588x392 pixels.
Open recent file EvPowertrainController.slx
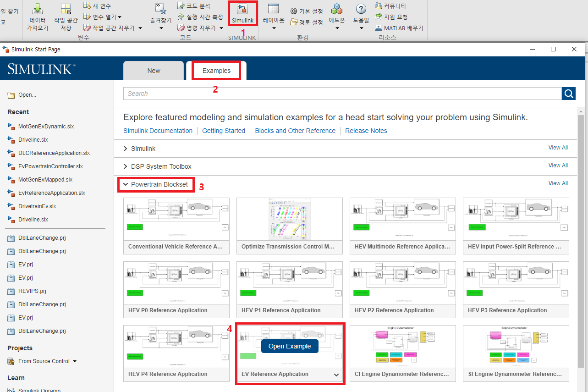pyautogui.click(x=45, y=166)
